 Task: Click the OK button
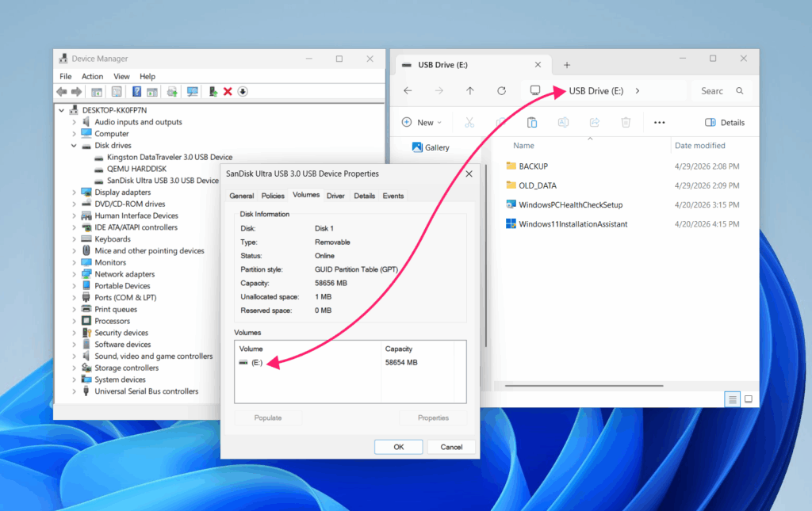398,447
